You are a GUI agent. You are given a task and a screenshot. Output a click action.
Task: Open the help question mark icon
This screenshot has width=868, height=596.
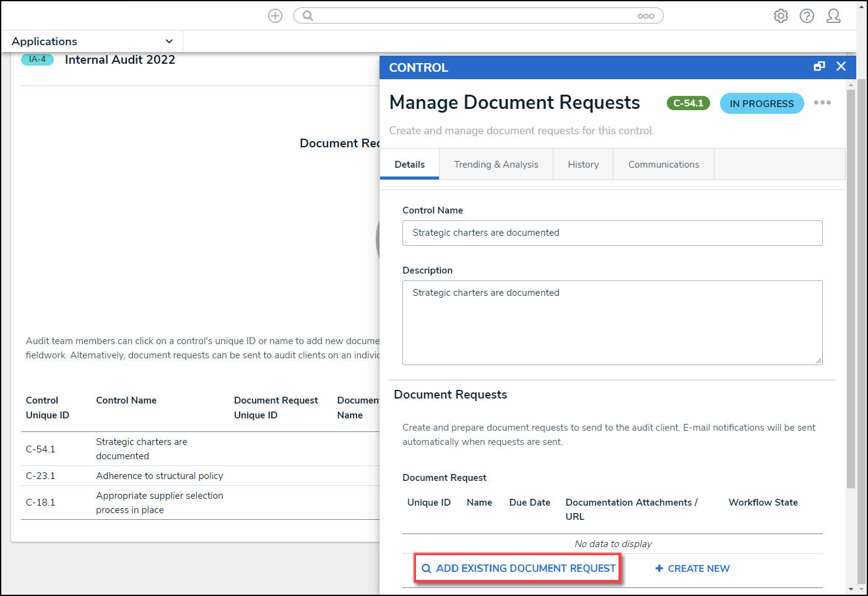click(x=807, y=16)
